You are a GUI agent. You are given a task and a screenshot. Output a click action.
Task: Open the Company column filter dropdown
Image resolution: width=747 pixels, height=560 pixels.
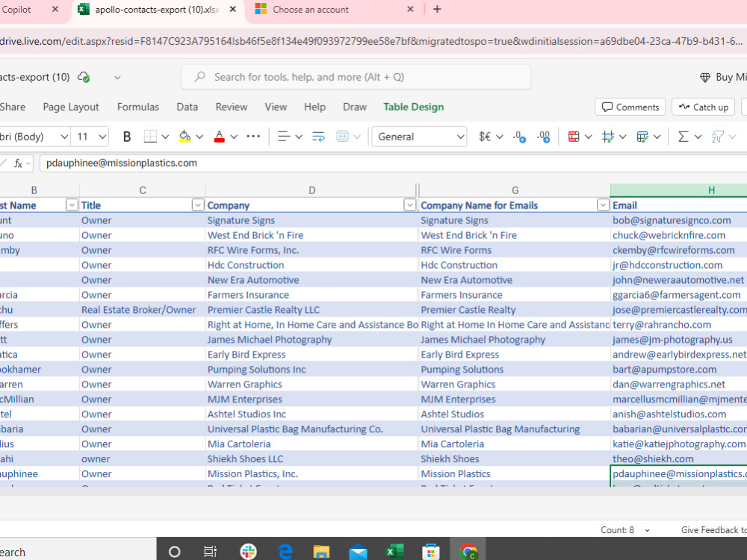[x=409, y=205]
